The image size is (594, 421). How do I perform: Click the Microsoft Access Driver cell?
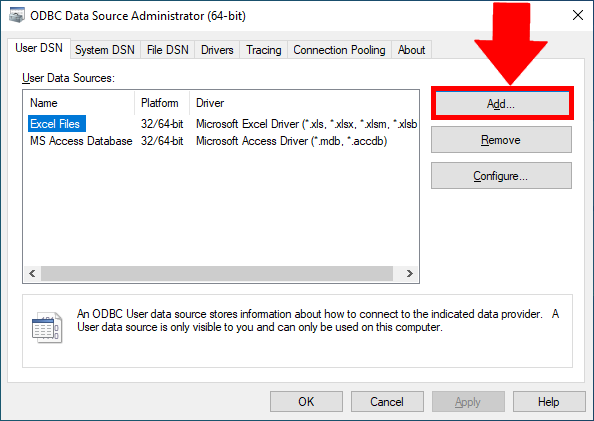coord(291,141)
